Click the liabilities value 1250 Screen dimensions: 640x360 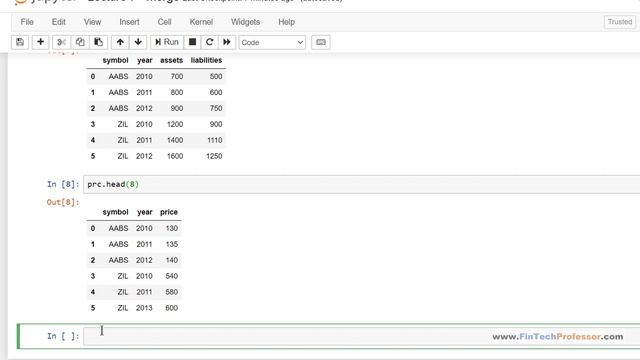point(214,156)
